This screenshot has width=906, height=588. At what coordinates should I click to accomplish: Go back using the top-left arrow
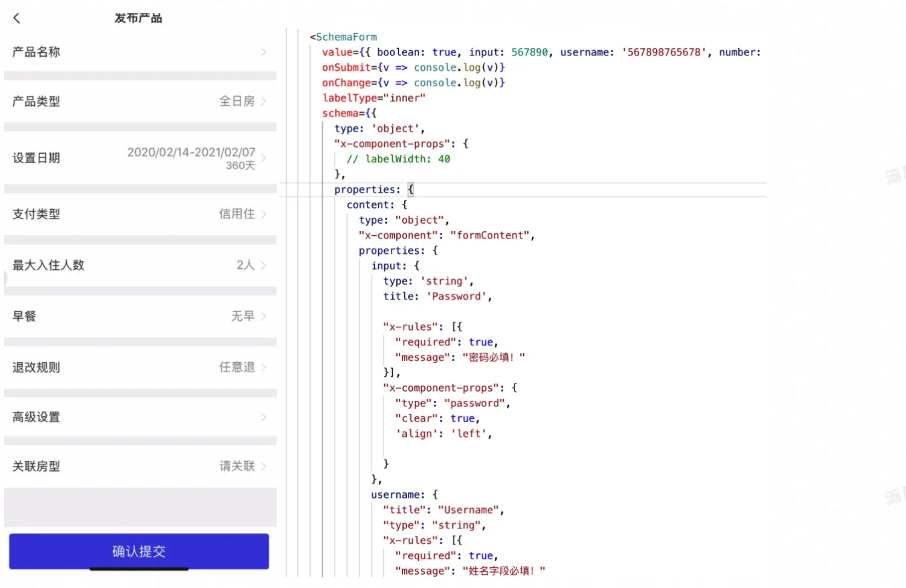(17, 19)
